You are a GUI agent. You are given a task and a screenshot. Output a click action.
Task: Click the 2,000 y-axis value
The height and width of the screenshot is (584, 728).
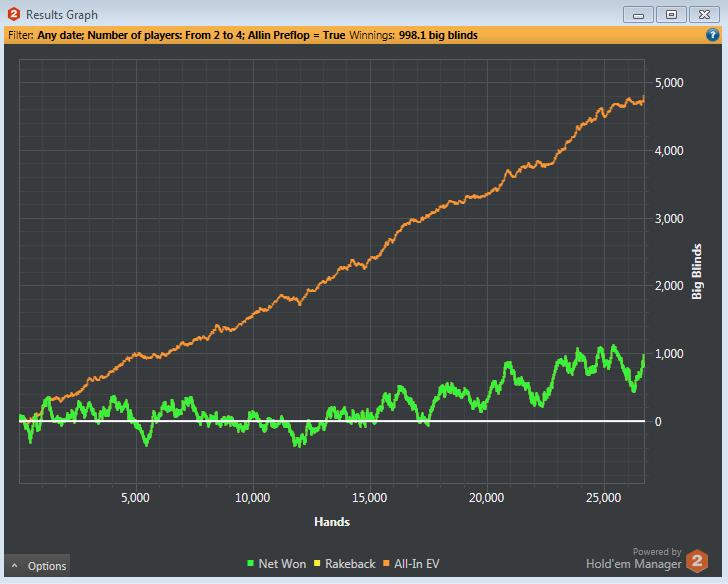tap(669, 286)
